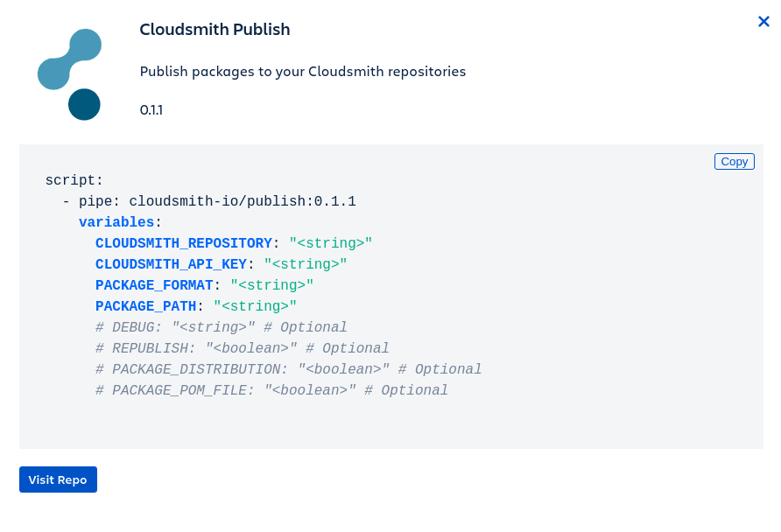Click the string value after CLOUDSMITH_REPOSITORY

331,243
